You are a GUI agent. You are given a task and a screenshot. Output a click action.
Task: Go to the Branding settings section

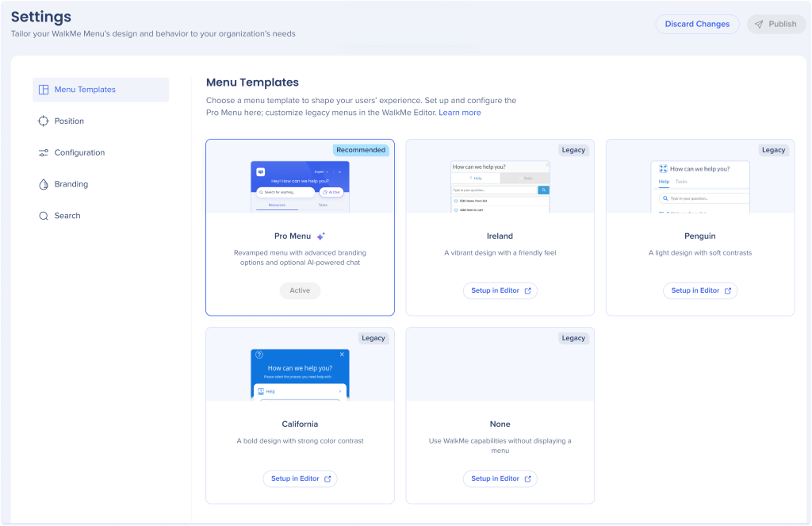pyautogui.click(x=71, y=184)
